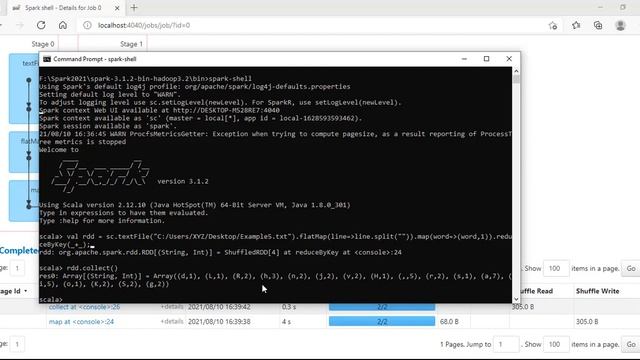Image resolution: width=640 pixels, height=360 pixels.
Task: Click the Command Prompt scroll up arrow
Action: point(516,71)
